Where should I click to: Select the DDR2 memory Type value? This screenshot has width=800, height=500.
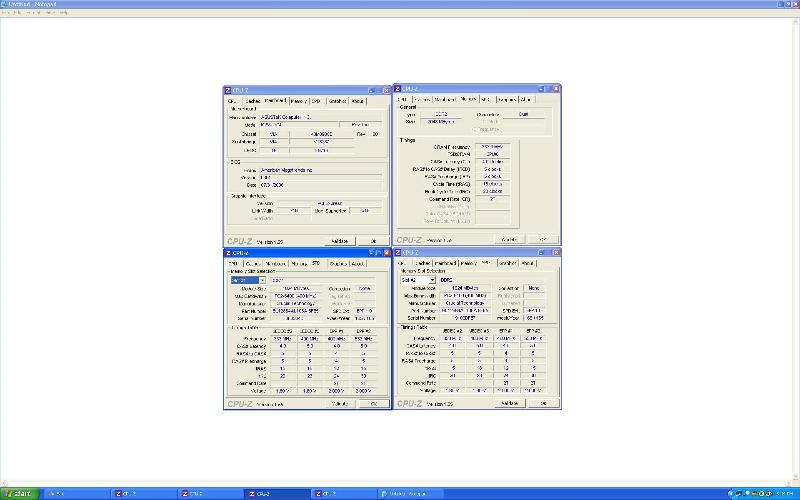tap(441, 114)
